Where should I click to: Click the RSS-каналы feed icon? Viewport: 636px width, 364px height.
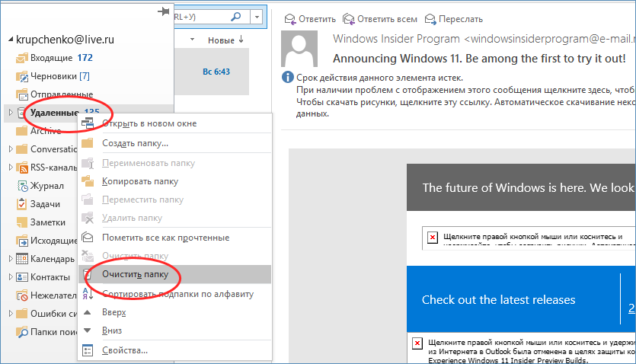coord(22,168)
